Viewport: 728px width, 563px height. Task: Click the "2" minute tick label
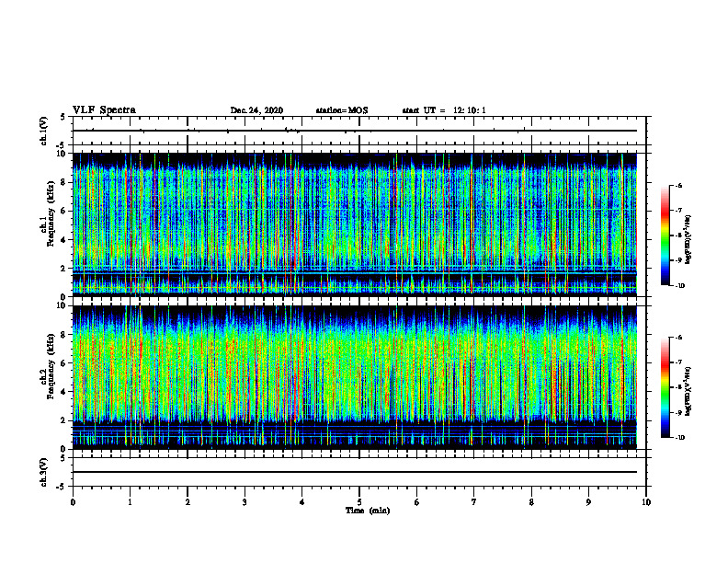point(188,502)
